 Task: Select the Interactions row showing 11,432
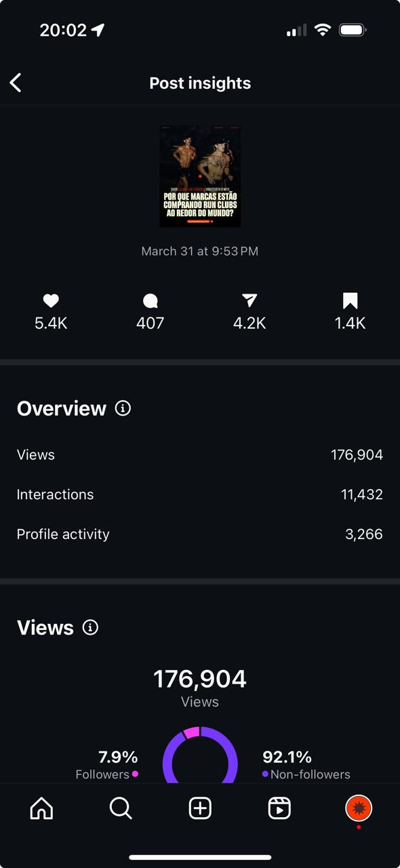(x=200, y=494)
